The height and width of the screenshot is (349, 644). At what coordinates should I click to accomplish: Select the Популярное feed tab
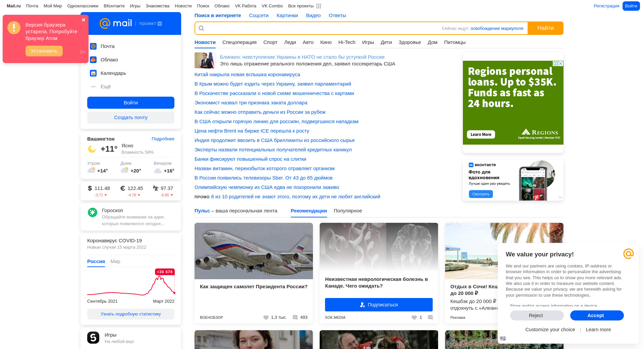tap(348, 211)
